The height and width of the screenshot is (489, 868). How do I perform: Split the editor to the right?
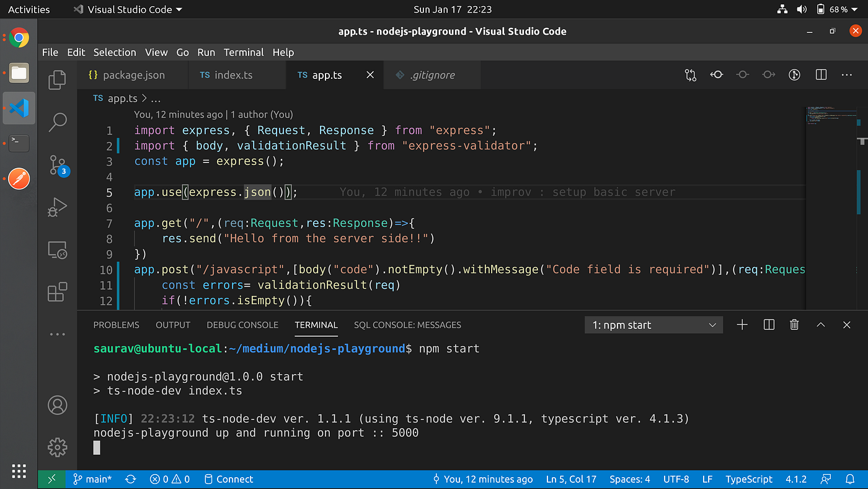click(821, 75)
